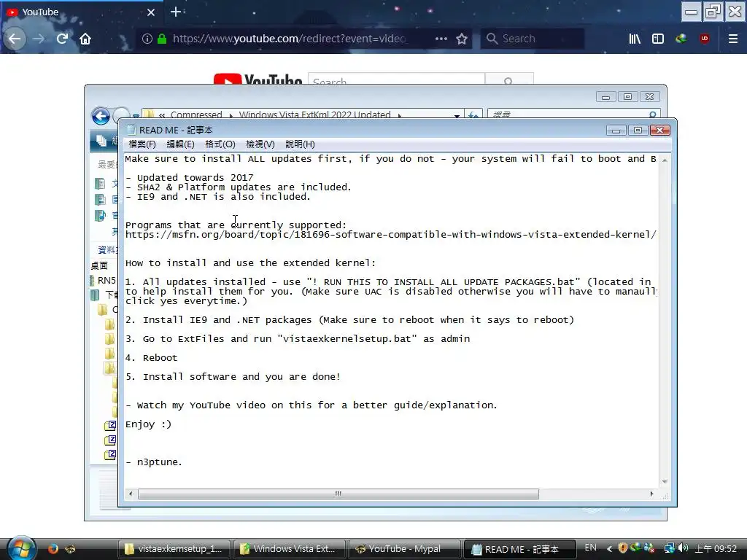
Task: Open the 檔案(F) menu in Notepad
Action: point(142,144)
